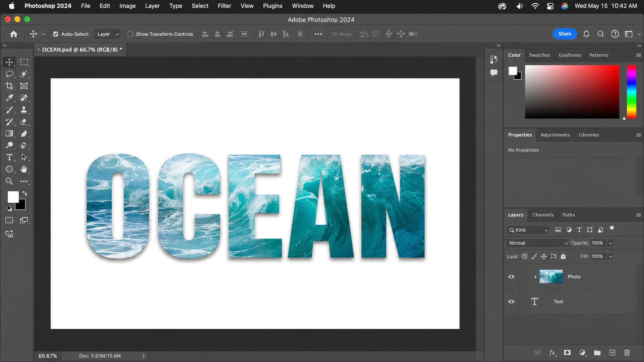Pick a color in the red color field
644x362 pixels.
[x=572, y=92]
